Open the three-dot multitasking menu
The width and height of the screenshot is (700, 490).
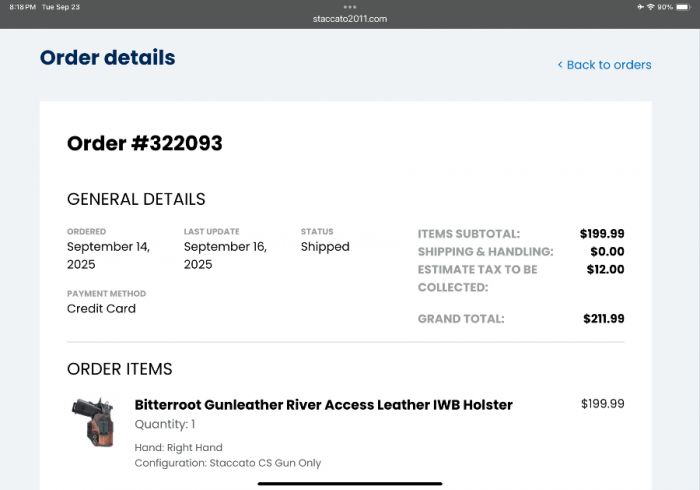[x=349, y=7]
